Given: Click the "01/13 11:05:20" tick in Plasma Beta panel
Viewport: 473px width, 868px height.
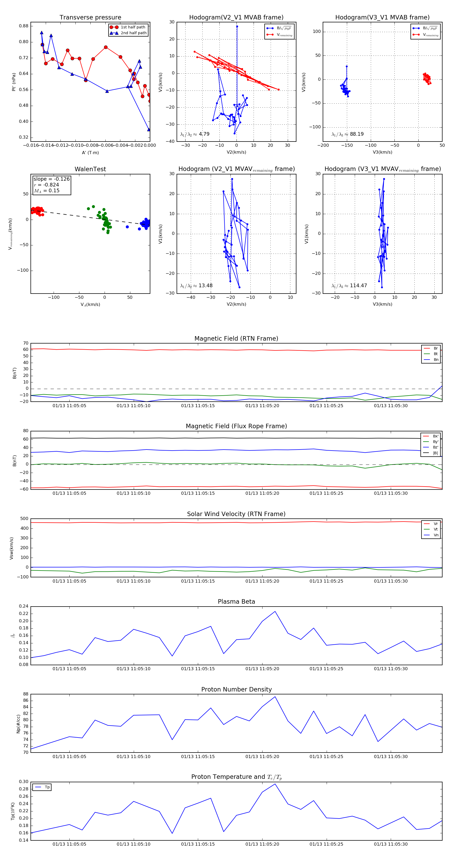Looking at the screenshot, I should (x=262, y=669).
